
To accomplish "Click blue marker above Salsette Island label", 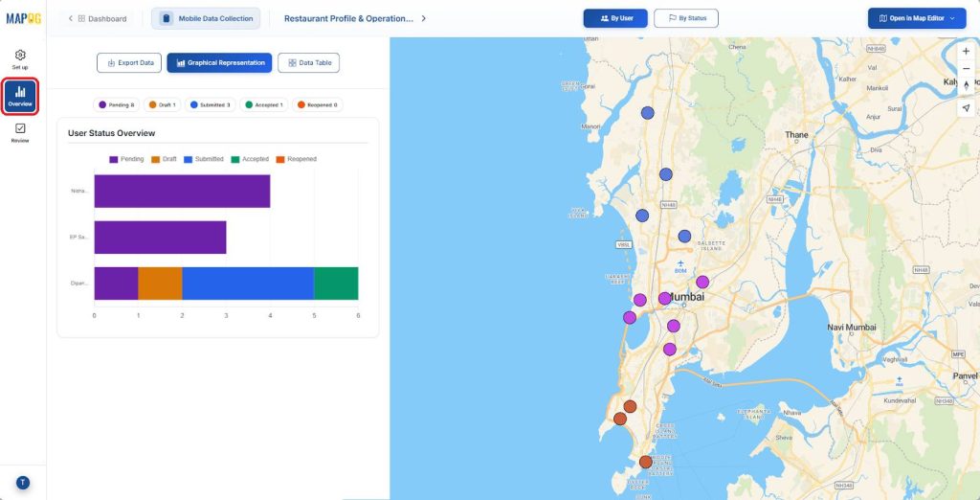I will [684, 236].
